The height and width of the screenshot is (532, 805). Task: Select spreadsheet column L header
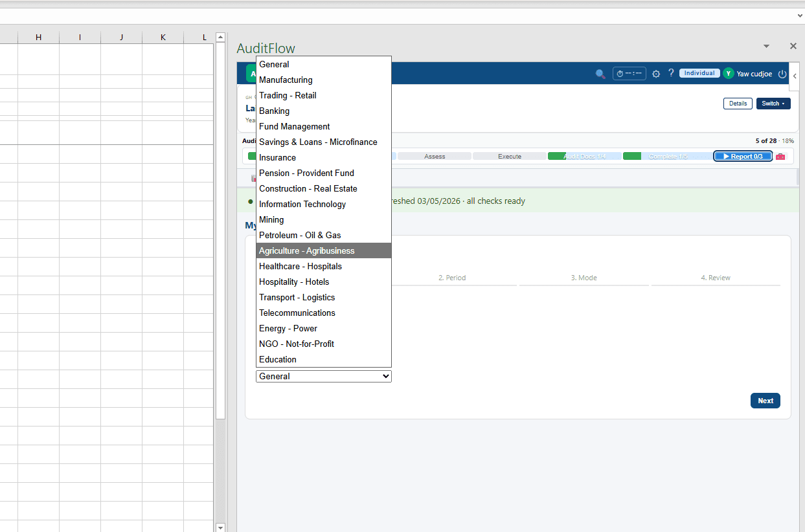(x=199, y=38)
